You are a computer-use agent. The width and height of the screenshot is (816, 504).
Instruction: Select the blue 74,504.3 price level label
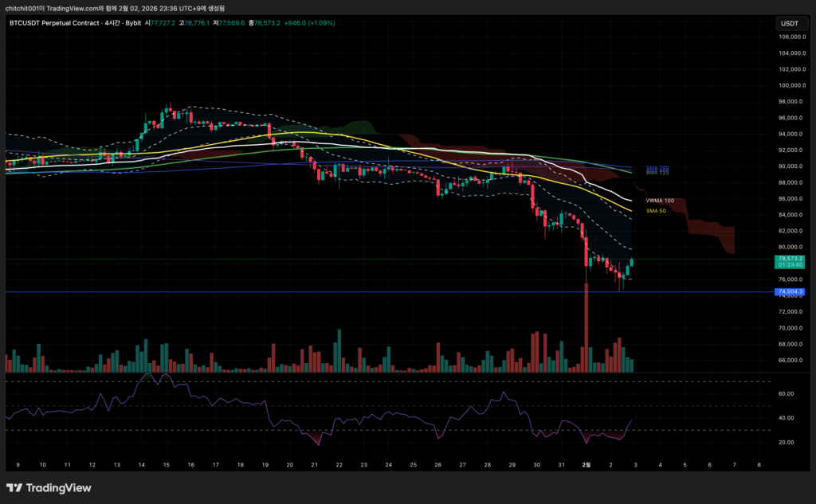(x=790, y=292)
